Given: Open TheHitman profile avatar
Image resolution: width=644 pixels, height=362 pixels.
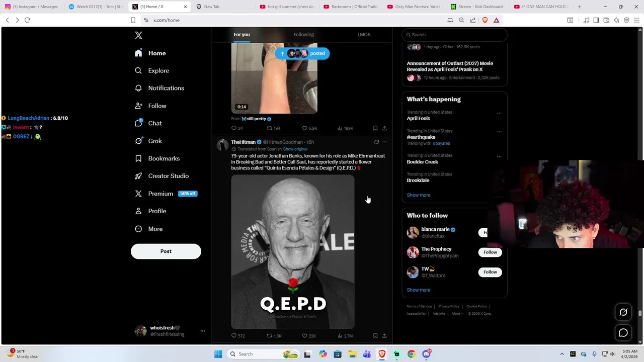Looking at the screenshot, I should (x=222, y=145).
